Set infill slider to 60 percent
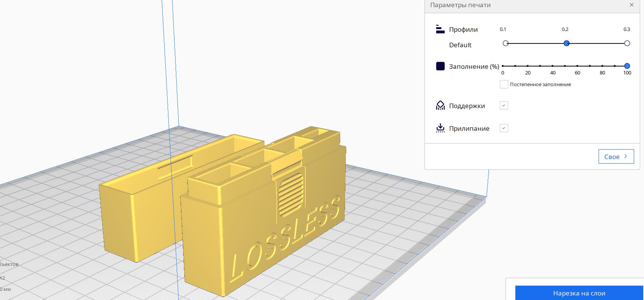 (x=577, y=66)
